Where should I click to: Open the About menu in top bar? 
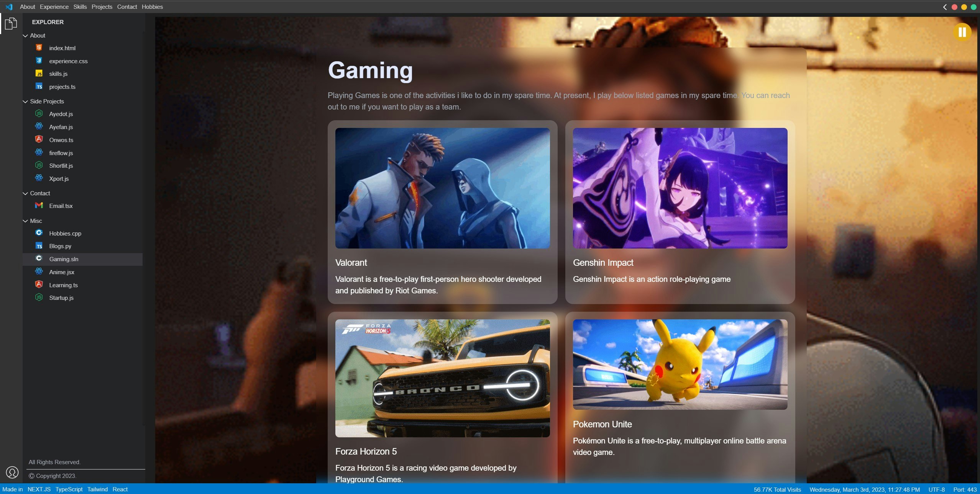click(x=28, y=7)
